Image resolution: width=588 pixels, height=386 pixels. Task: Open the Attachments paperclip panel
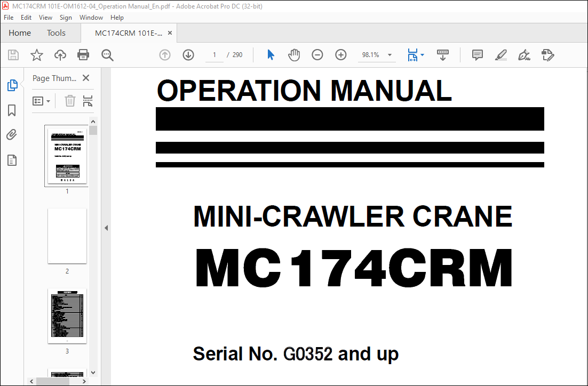(12, 135)
